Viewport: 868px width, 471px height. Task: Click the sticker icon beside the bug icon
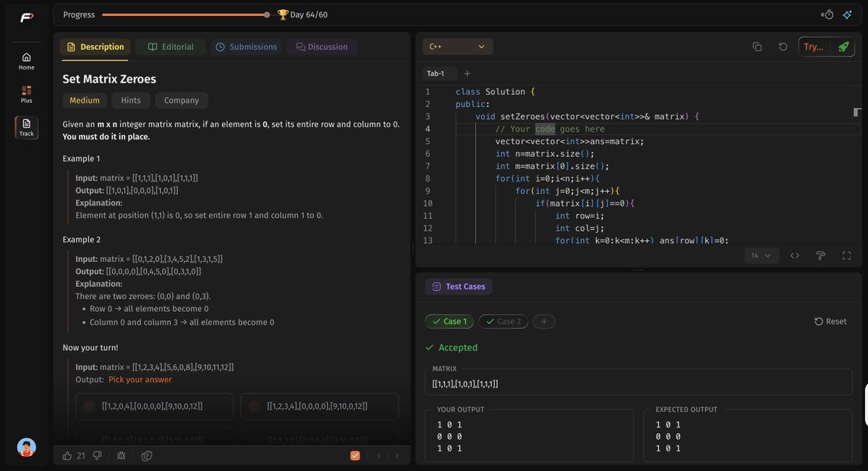coord(147,456)
